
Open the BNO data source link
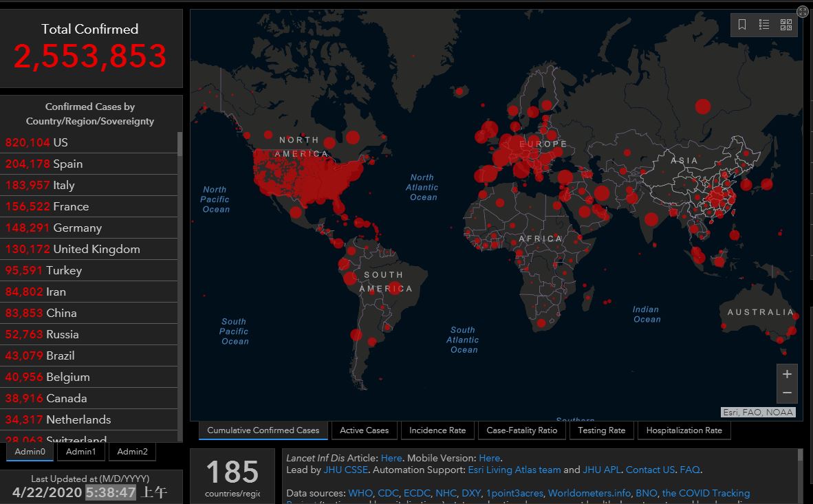coord(646,493)
